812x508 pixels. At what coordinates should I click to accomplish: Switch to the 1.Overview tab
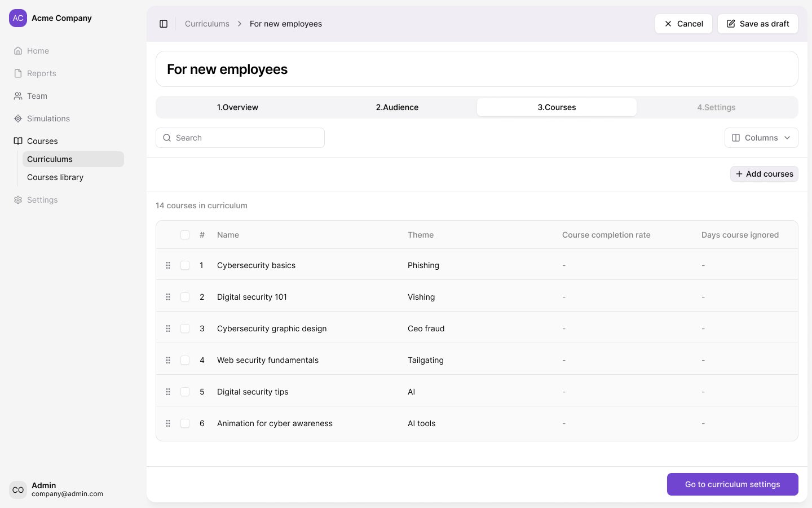(x=237, y=107)
